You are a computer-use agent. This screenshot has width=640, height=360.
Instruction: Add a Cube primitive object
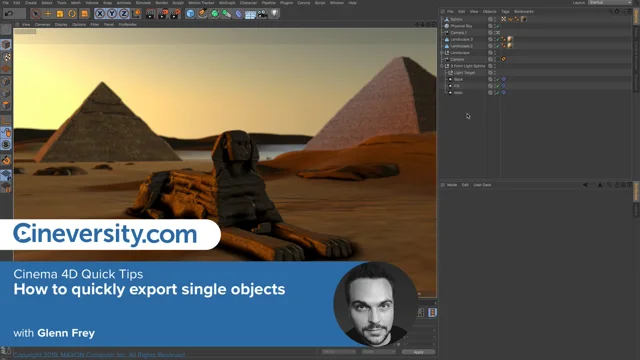tap(190, 14)
